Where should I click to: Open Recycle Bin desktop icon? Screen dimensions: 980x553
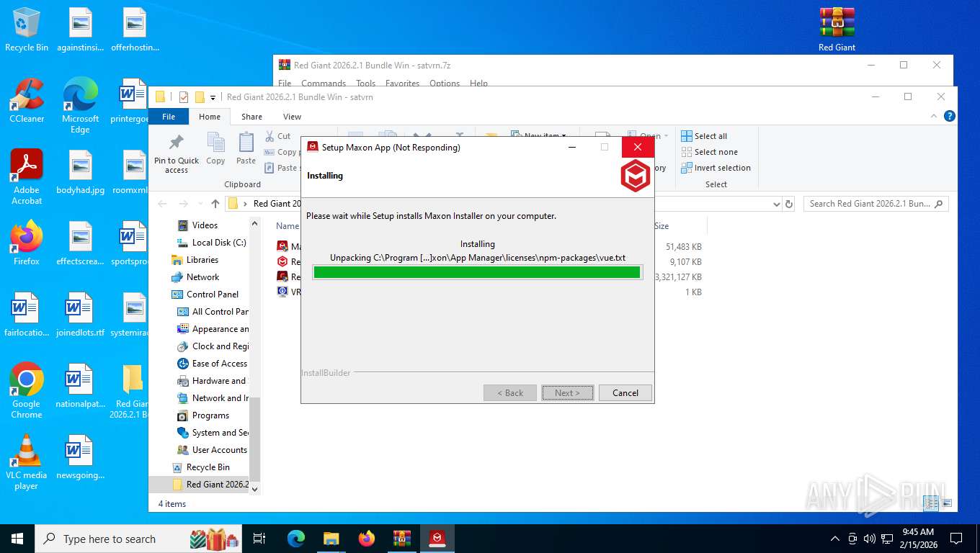[x=27, y=30]
